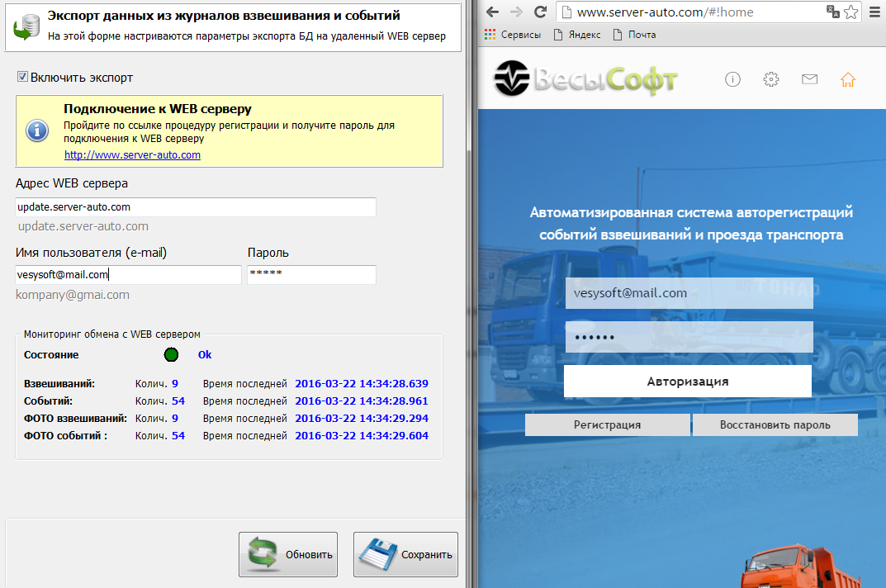Follow the http://www.server-auto.com link
The height and width of the screenshot is (588, 886).
point(132,154)
